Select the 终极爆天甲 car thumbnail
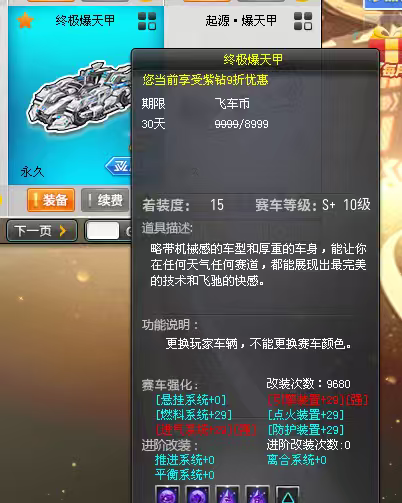Screen dimensions: 402x503 pyautogui.click(x=80, y=98)
